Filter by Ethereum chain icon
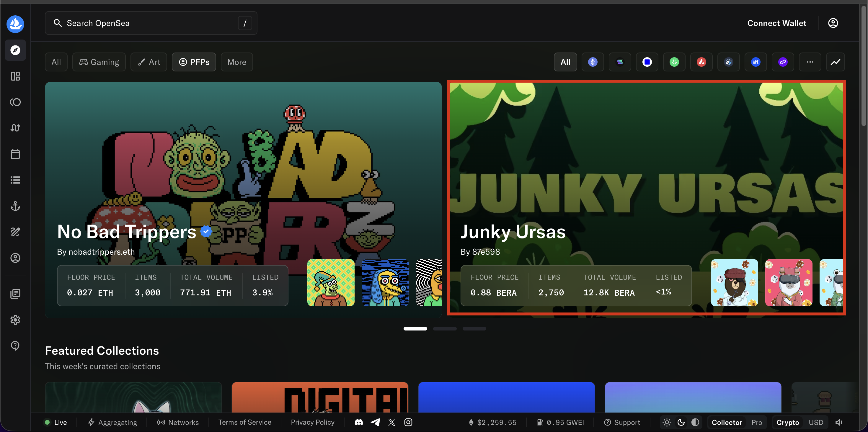 [593, 62]
